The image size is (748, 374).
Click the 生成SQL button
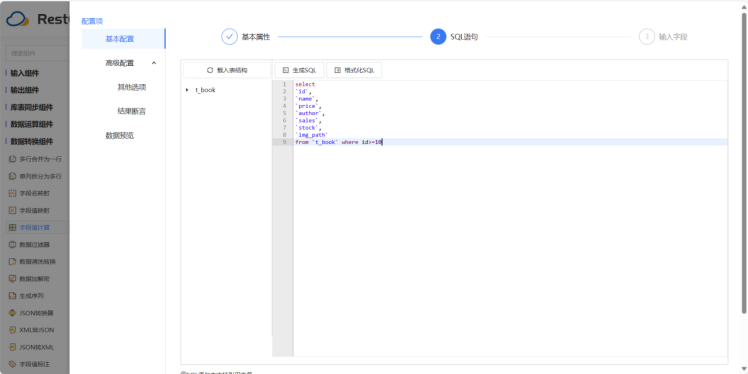tap(299, 70)
